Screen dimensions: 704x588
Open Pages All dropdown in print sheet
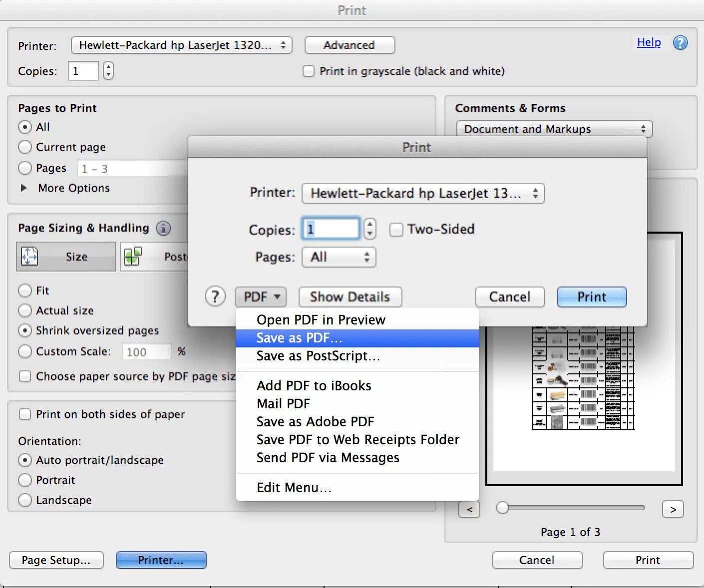coord(339,257)
